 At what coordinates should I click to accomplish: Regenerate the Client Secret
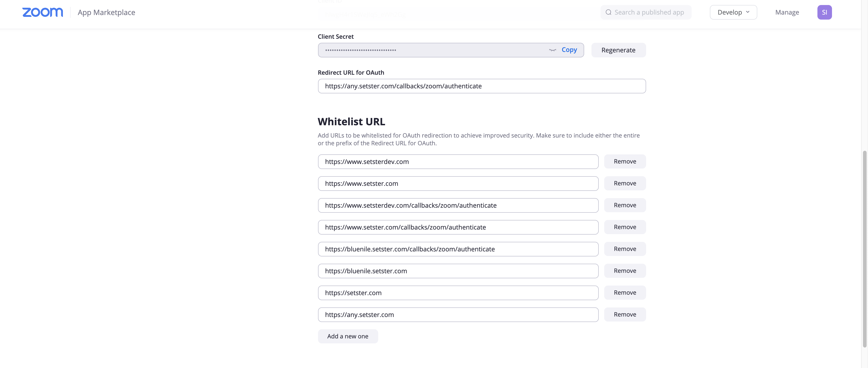click(618, 50)
